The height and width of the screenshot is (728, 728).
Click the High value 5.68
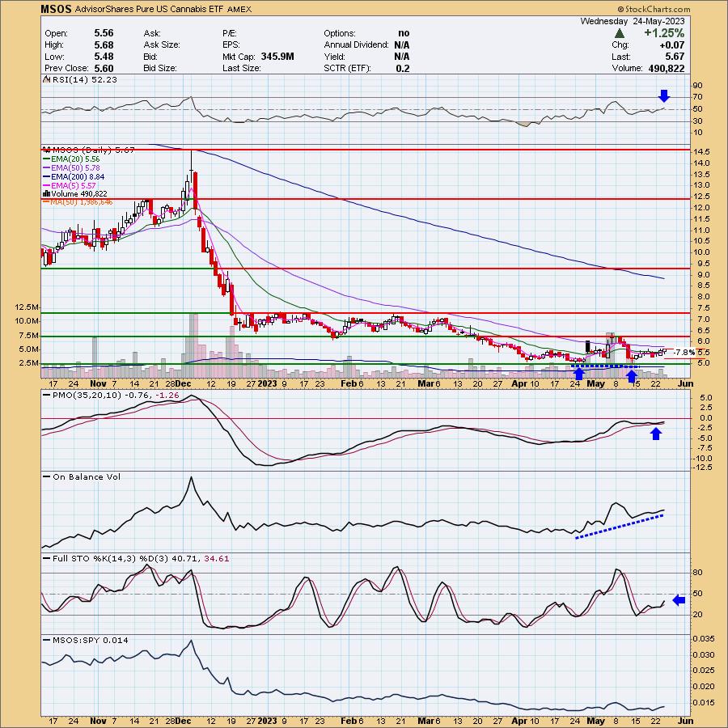[x=104, y=44]
